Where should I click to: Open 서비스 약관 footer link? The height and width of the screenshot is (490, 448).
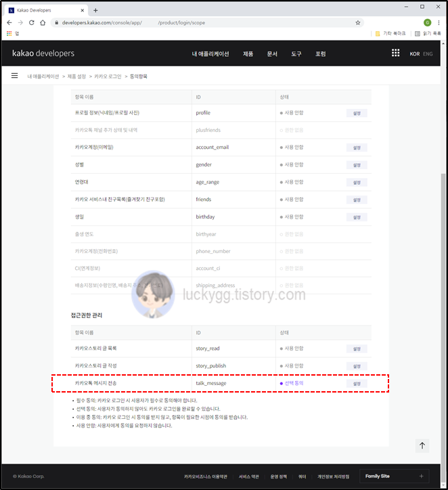[248, 476]
